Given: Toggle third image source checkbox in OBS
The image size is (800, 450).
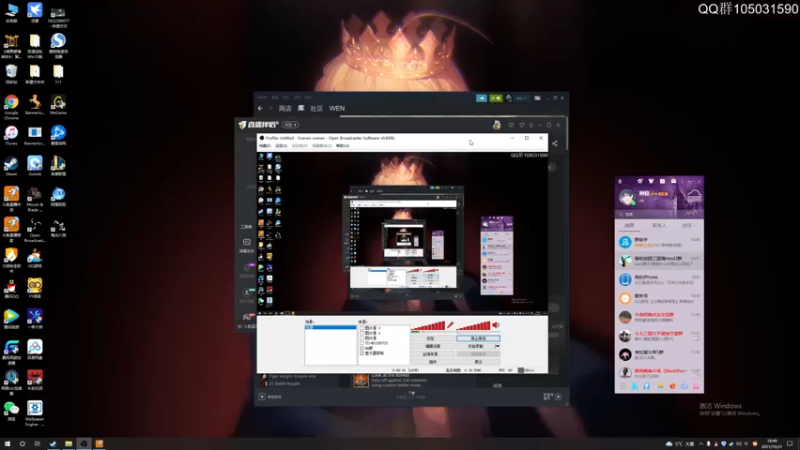Looking at the screenshot, I should point(362,338).
